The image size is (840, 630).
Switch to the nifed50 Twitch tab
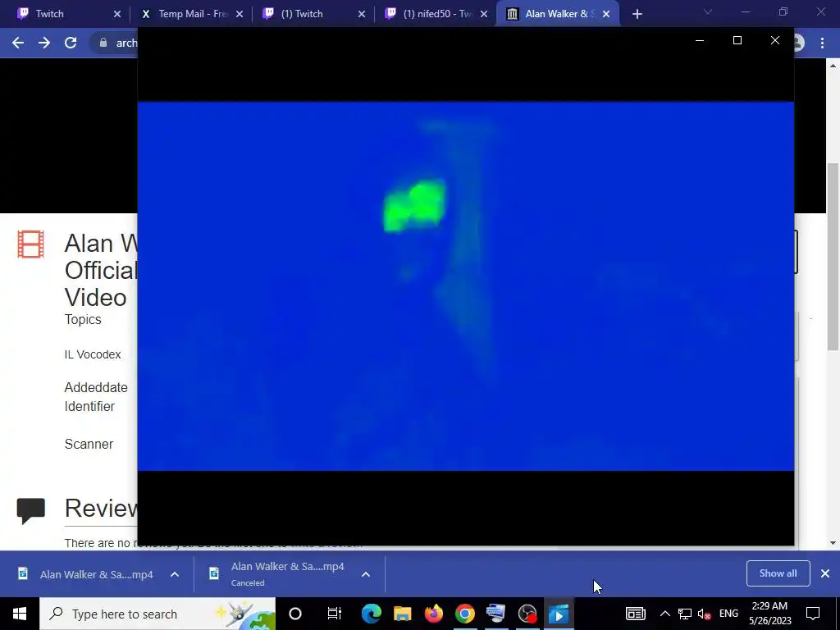[x=433, y=14]
